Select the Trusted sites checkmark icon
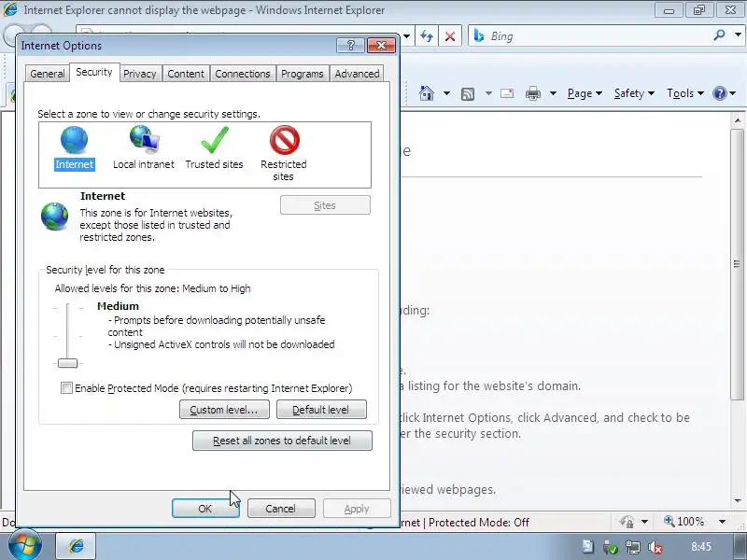This screenshot has width=747, height=560. click(x=215, y=139)
